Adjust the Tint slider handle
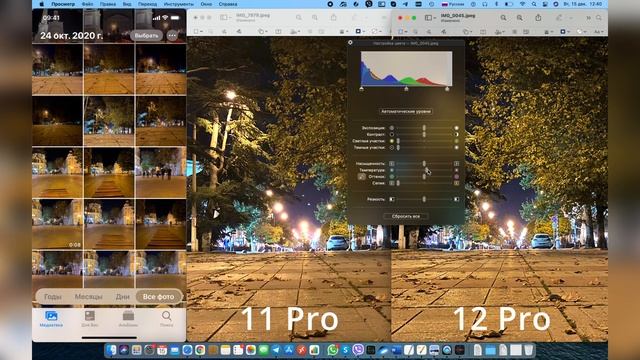Screen dimensions: 640x360 (424, 177)
